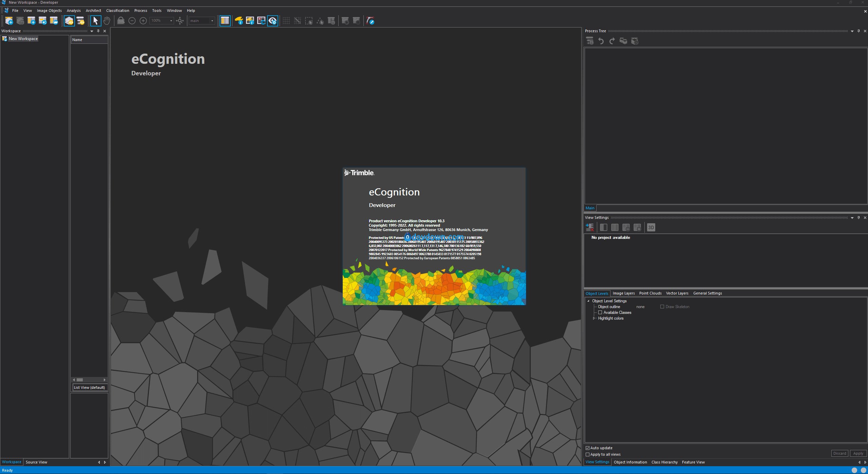Toggle the eye with gear view settings icon
This screenshot has width=868, height=474.
coord(272,21)
